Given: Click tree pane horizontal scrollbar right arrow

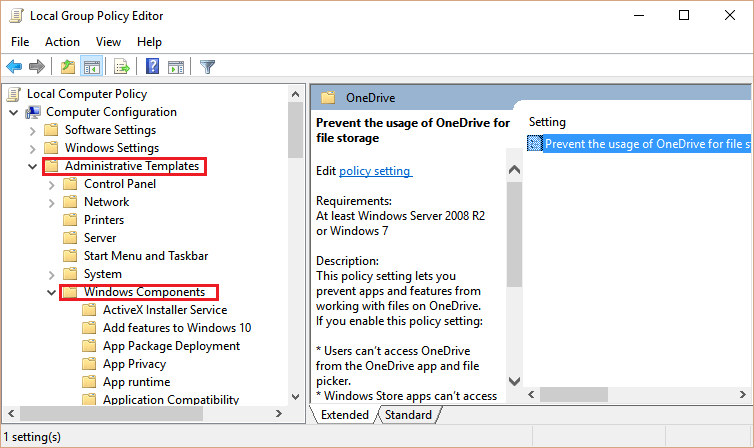Looking at the screenshot, I should point(279,413).
